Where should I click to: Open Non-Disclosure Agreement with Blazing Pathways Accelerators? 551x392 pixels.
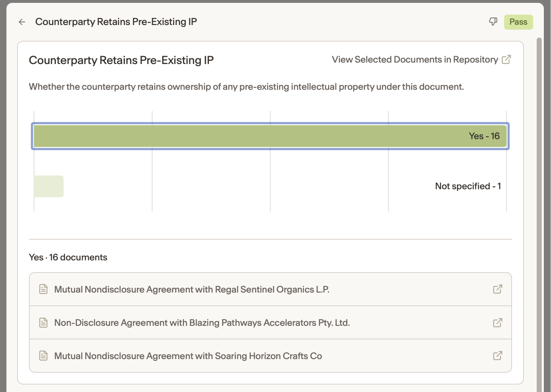270,323
